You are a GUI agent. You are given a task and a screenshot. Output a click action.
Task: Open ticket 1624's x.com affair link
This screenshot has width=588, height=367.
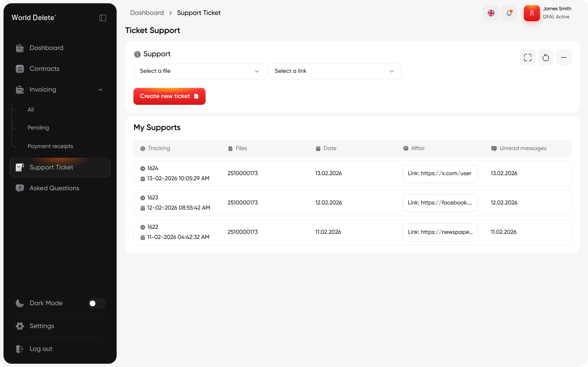(x=440, y=174)
